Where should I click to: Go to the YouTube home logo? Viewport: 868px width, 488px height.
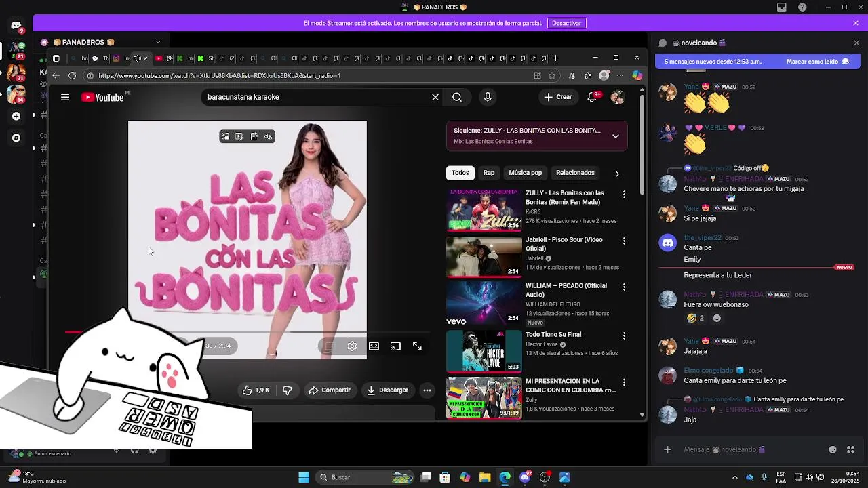pos(102,98)
